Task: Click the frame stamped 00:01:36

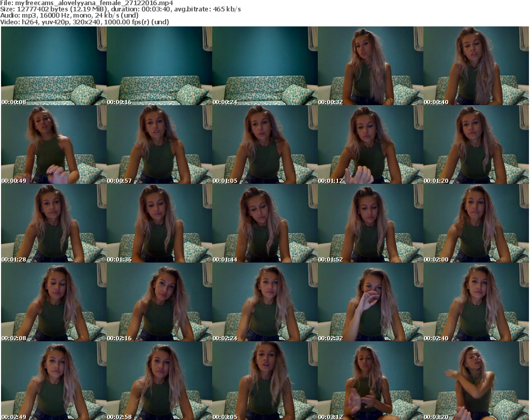Action: pos(159,223)
